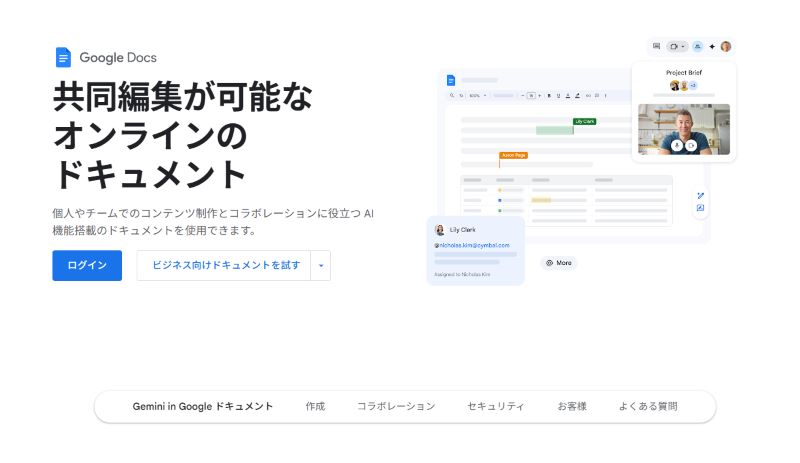The width and height of the screenshot is (800, 463).
Task: Click the 共同編集が可能な headline text
Action: point(183,96)
